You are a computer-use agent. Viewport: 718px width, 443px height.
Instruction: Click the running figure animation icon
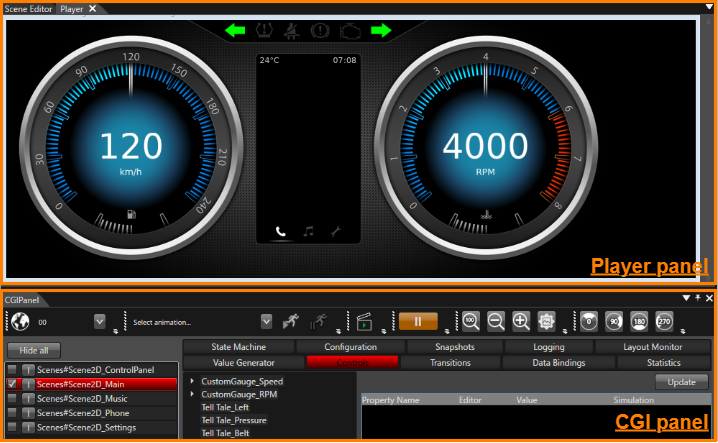(x=291, y=321)
